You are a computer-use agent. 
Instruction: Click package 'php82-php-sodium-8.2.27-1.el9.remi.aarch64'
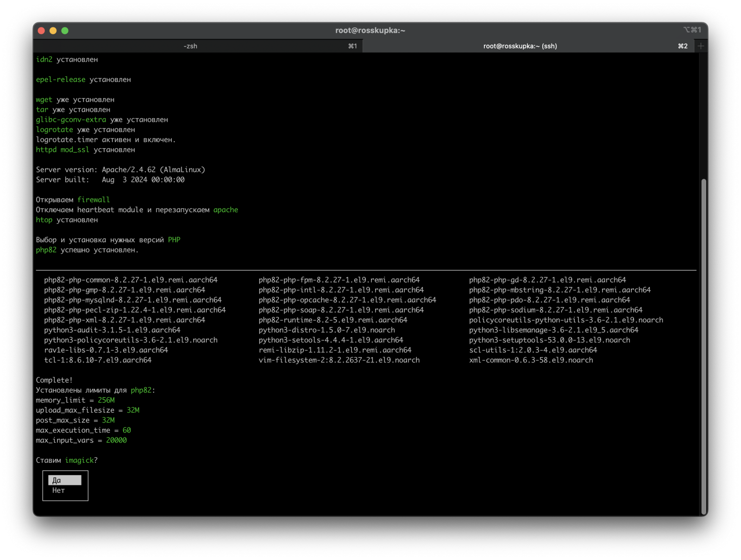pyautogui.click(x=556, y=310)
